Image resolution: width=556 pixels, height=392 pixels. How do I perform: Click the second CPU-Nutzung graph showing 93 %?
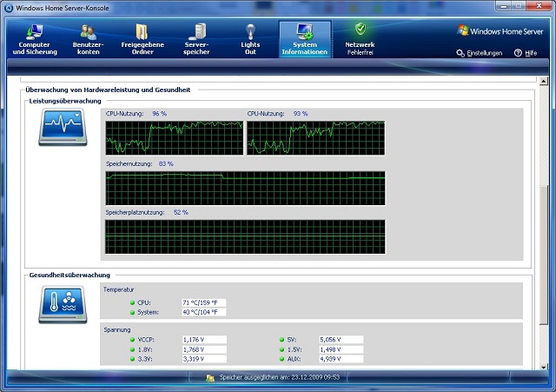(x=315, y=138)
